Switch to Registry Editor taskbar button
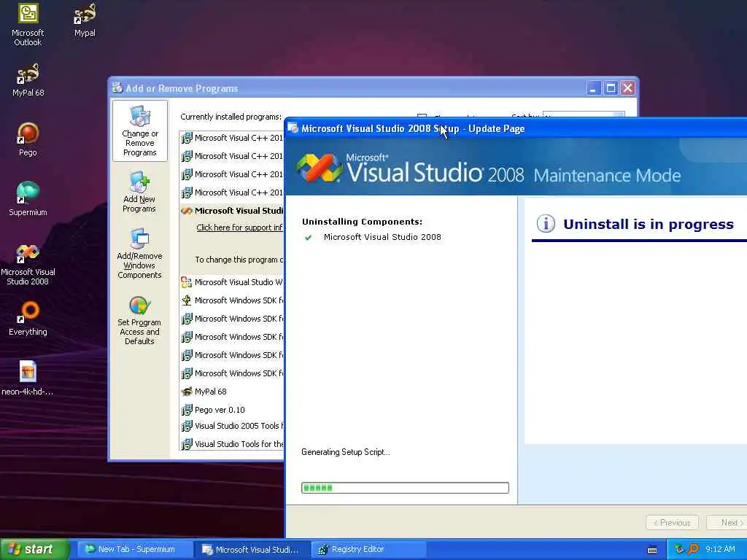 point(368,550)
